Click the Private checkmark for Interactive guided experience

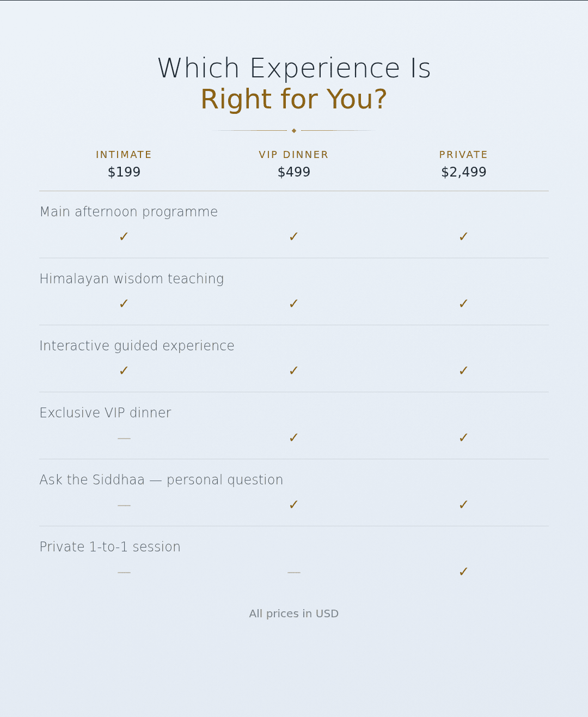point(463,371)
